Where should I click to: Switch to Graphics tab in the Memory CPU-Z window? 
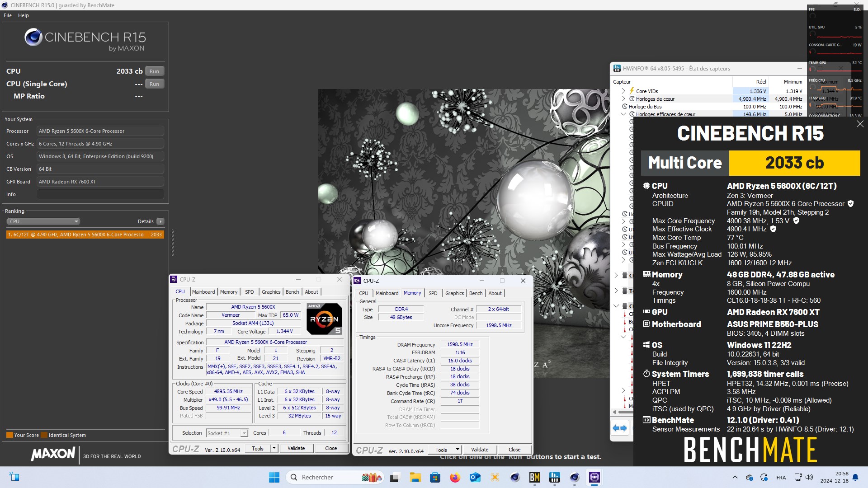(x=455, y=293)
